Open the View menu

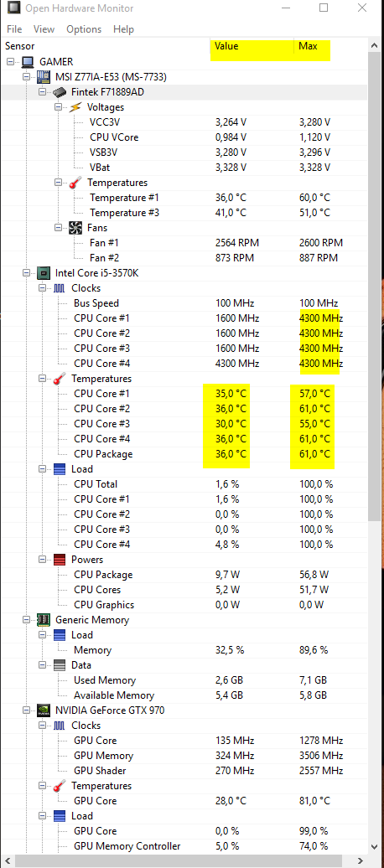(x=44, y=29)
